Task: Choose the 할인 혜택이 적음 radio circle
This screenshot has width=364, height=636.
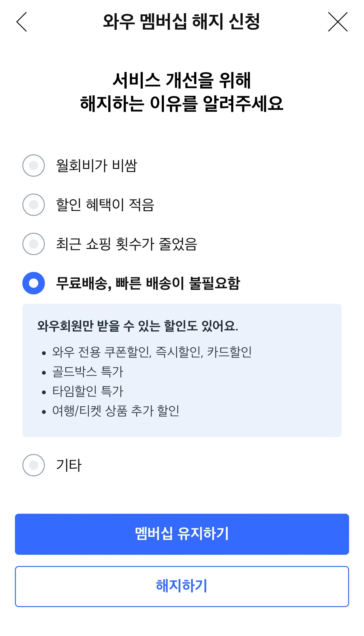Action: [x=34, y=205]
